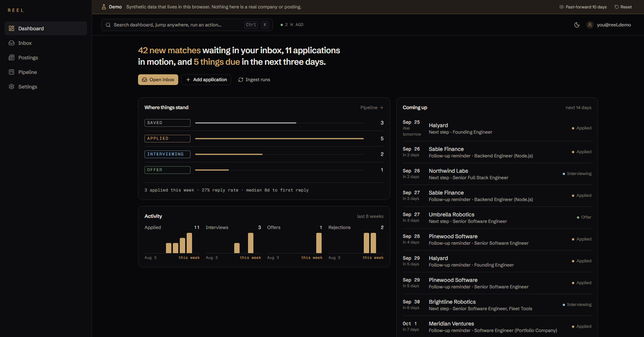This screenshot has height=337, width=644.
Task: Click the plus icon on Add application
Action: pos(188,80)
